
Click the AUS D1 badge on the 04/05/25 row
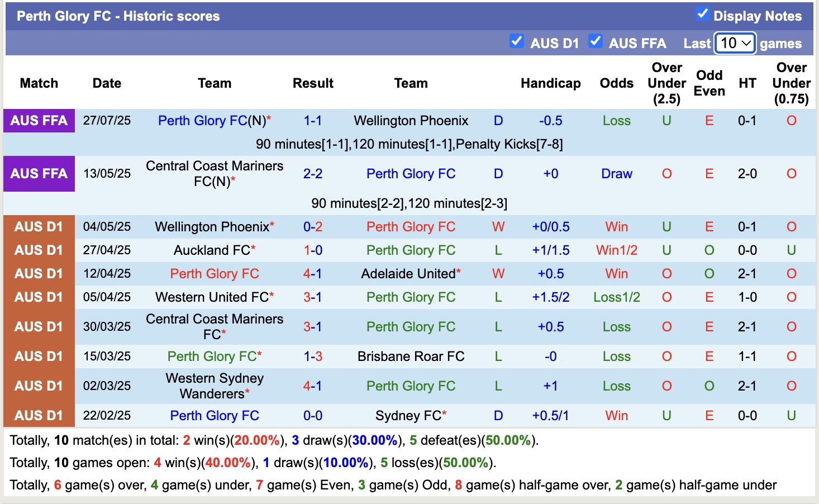click(x=39, y=226)
